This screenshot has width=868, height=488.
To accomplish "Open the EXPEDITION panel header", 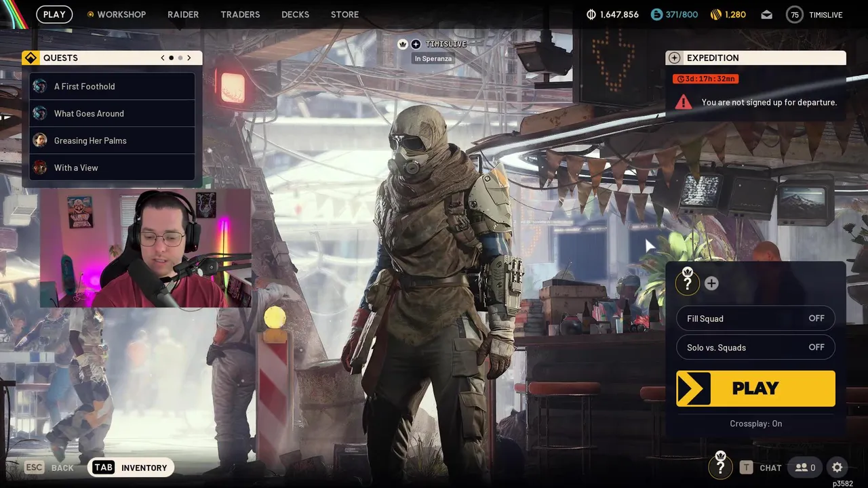I will coord(755,58).
